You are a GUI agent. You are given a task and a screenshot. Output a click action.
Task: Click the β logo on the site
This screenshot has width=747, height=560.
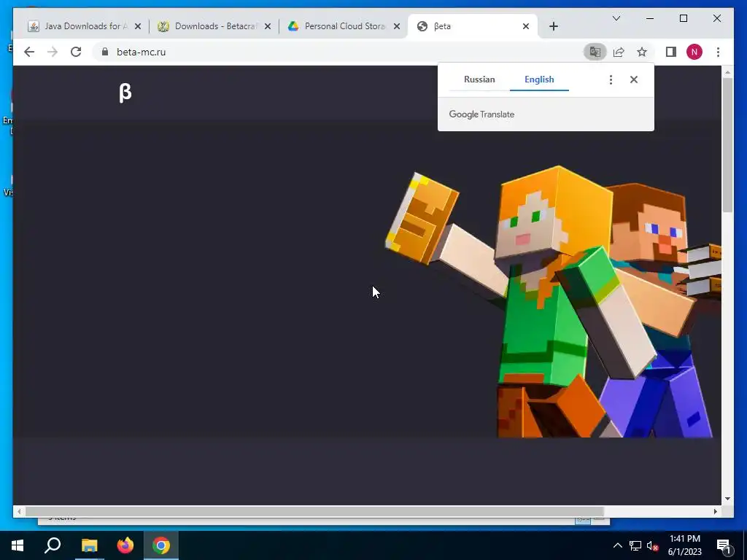[125, 93]
